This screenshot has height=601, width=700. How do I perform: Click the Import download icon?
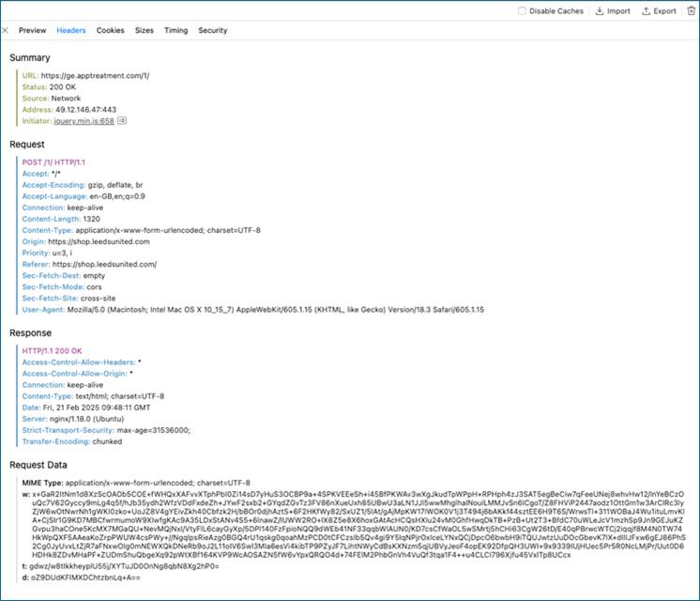[600, 11]
